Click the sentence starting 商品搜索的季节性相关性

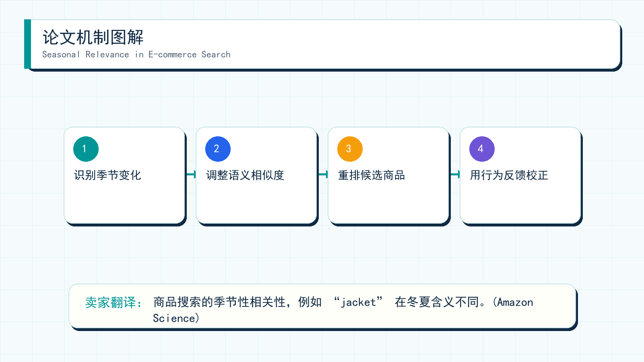click(343, 310)
